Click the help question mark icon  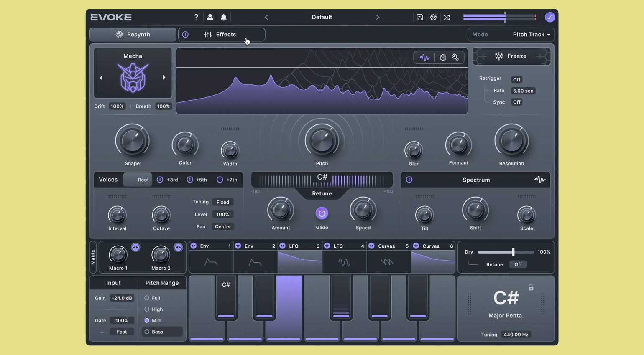point(196,17)
